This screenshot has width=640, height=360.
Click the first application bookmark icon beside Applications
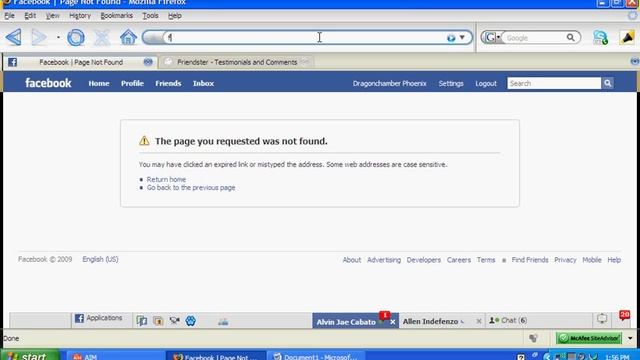click(x=142, y=321)
